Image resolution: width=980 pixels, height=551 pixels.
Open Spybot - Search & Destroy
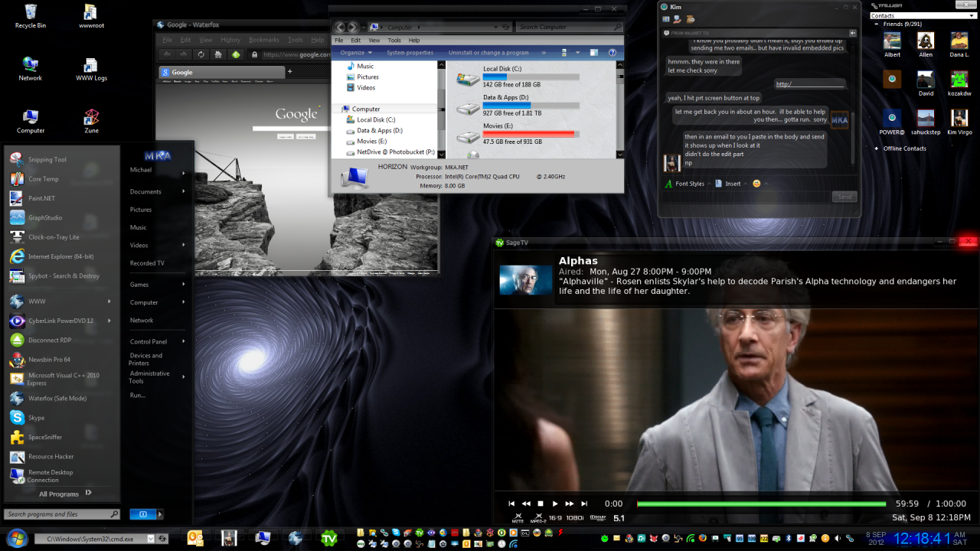coord(61,275)
